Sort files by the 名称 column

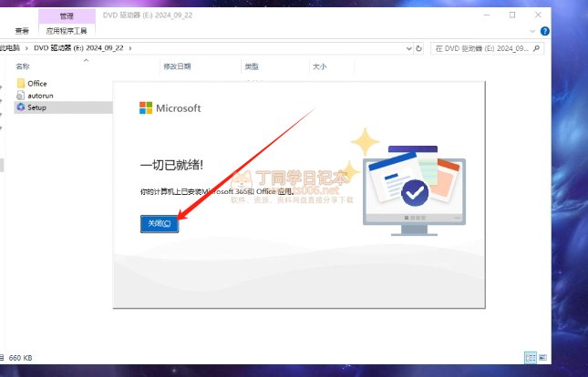point(23,66)
